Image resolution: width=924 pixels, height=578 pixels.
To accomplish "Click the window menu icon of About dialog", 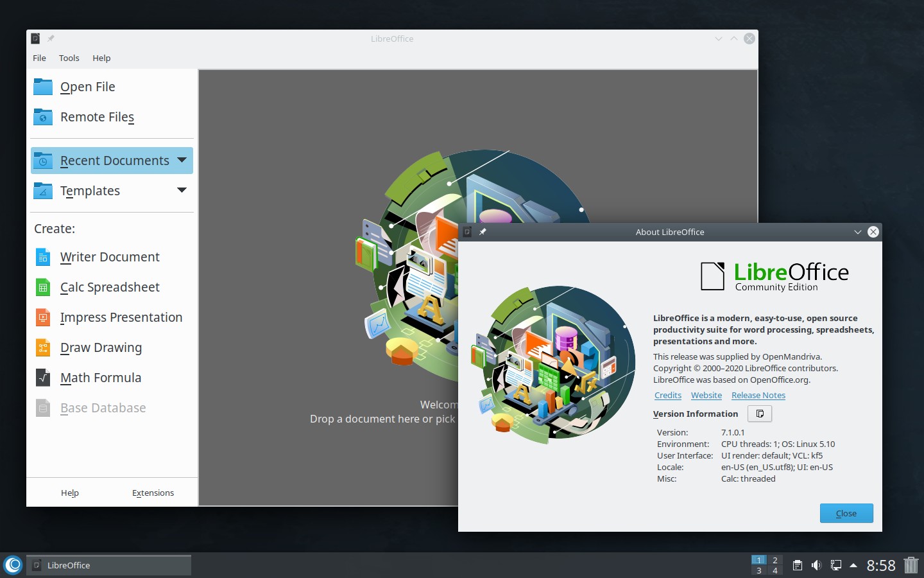I will pos(468,232).
